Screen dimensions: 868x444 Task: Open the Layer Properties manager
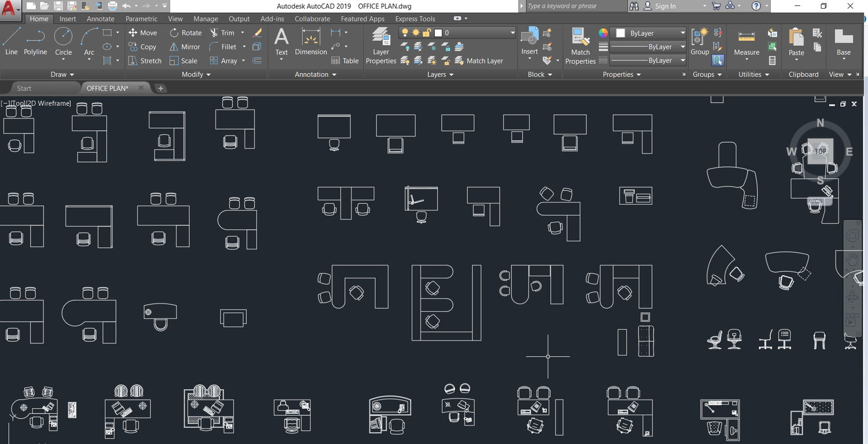[x=381, y=46]
